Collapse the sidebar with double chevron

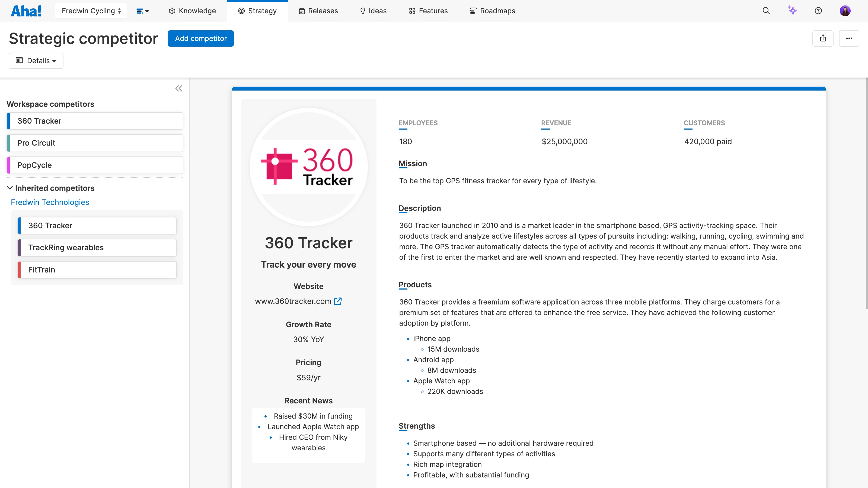pos(178,89)
